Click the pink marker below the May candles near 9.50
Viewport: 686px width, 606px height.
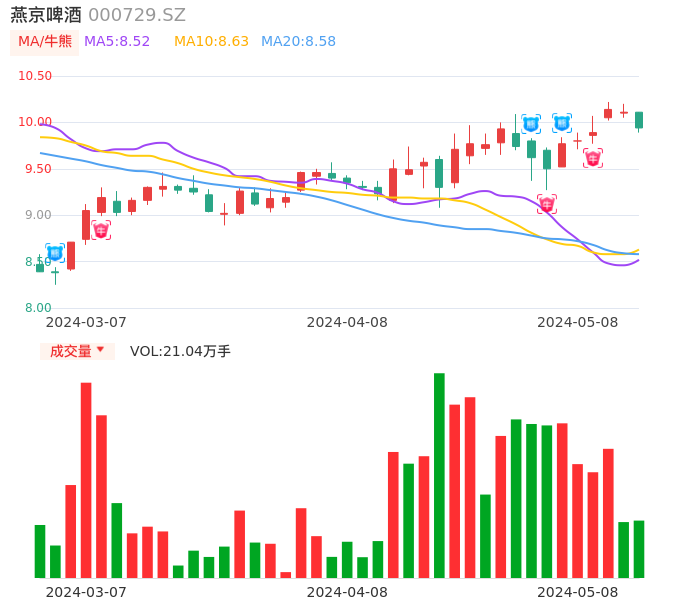(x=593, y=158)
